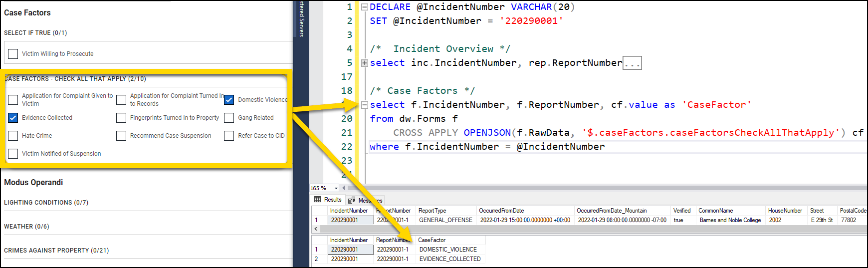Switch to the Messages tab
Image resolution: width=868 pixels, height=268 pixels.
tap(365, 200)
